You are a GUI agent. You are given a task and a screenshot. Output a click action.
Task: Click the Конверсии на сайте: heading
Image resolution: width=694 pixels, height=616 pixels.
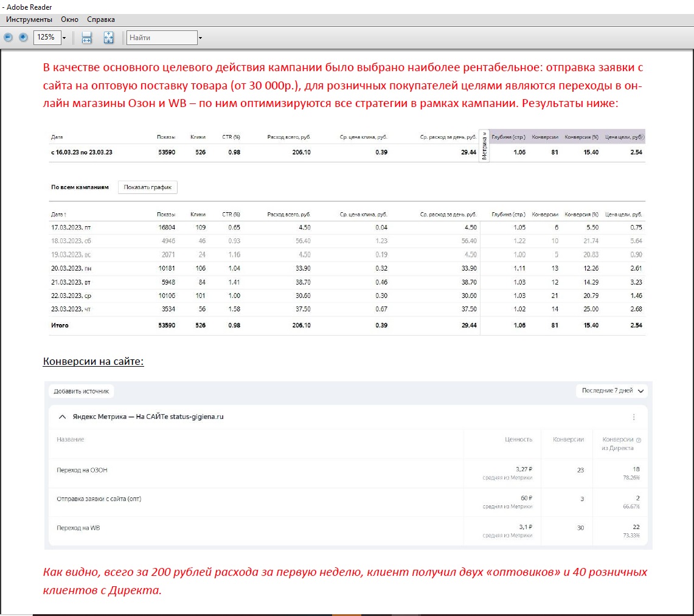tap(94, 361)
